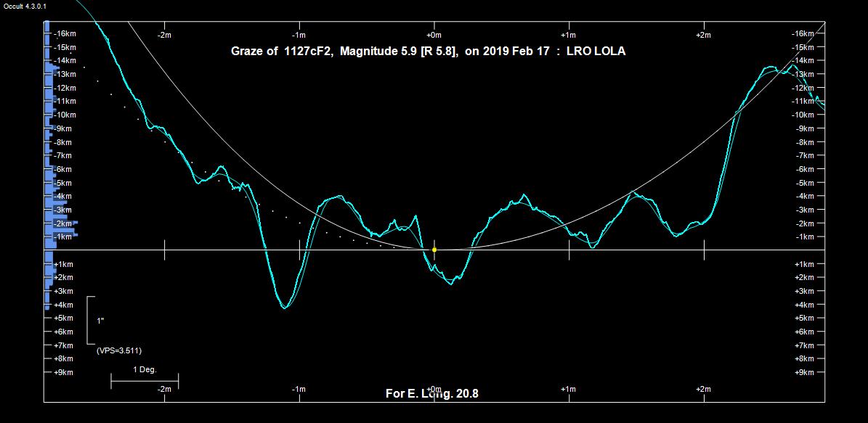
Task: Click the left axis '+4km' label
Action: 64,305
